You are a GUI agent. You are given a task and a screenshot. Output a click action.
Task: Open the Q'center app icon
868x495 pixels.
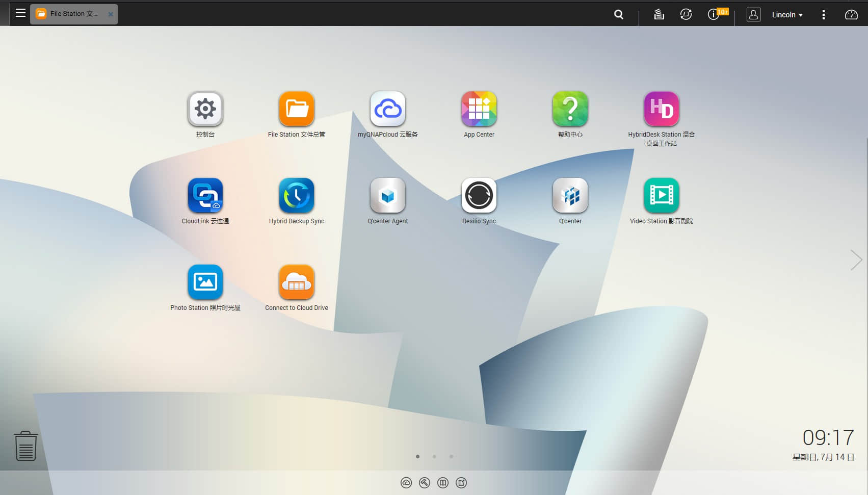click(x=570, y=195)
